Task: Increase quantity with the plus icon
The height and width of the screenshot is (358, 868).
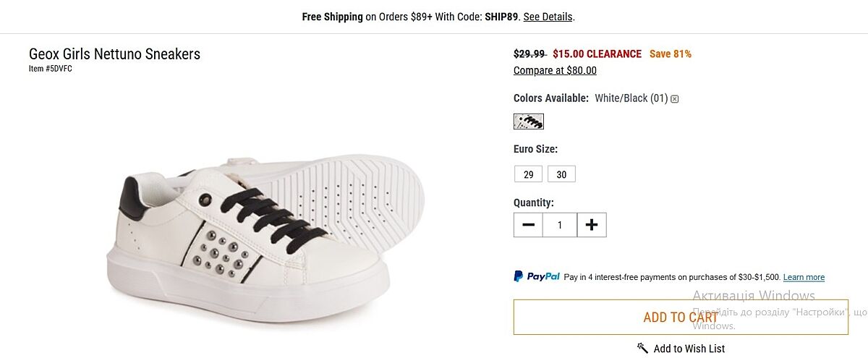Action: pos(592,225)
